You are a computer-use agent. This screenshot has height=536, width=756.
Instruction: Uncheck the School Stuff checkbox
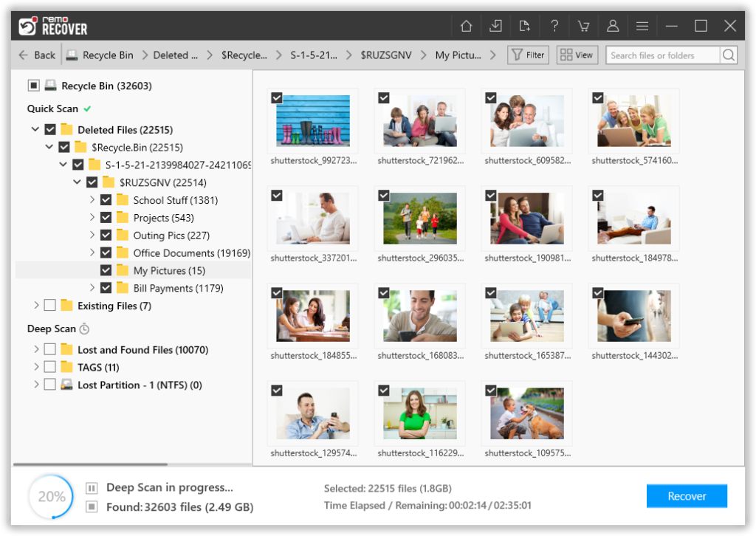[x=106, y=200]
